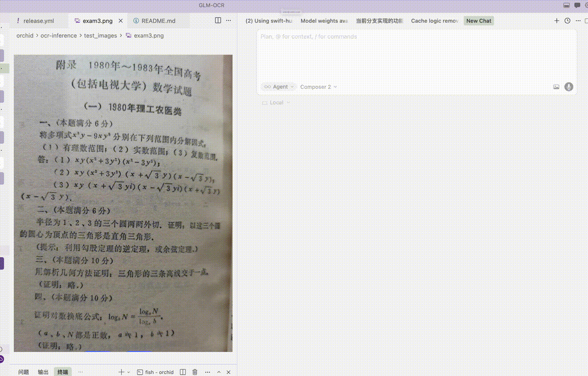Close the exam3.png tab

(122, 20)
